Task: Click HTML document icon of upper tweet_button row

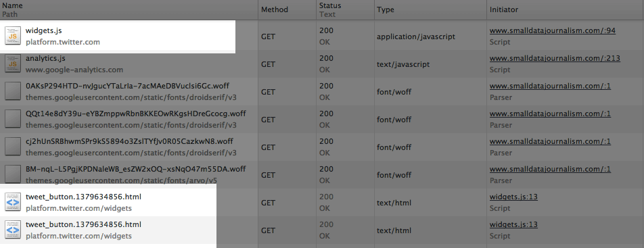Action: coord(13,203)
